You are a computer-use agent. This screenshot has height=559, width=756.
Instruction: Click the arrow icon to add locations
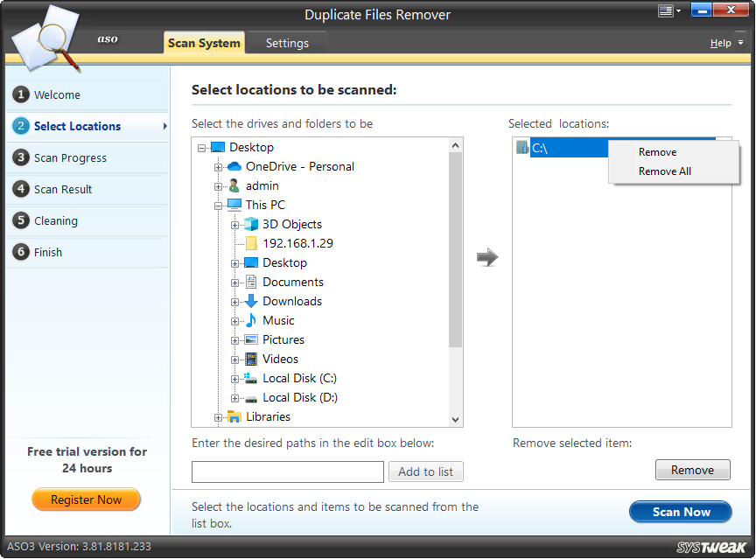pos(487,257)
